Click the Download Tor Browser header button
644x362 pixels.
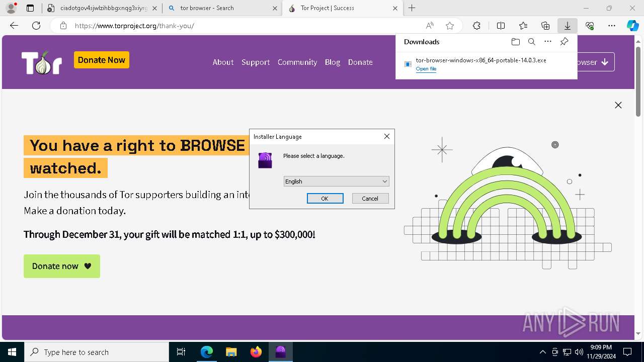(596, 62)
